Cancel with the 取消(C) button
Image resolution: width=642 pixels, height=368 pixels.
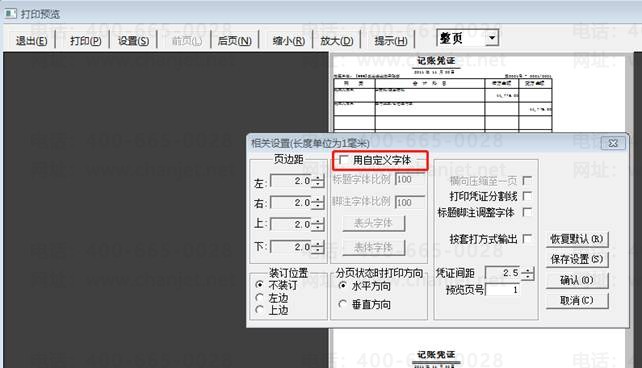point(577,300)
